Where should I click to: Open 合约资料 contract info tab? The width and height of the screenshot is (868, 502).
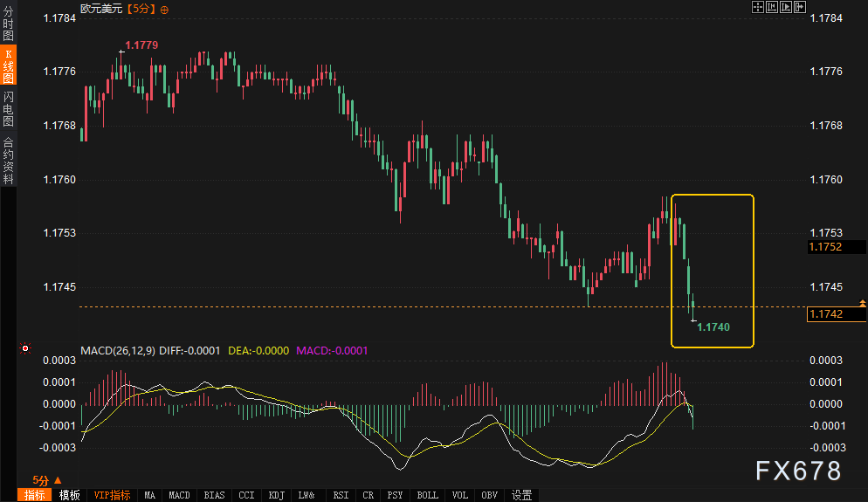8,160
